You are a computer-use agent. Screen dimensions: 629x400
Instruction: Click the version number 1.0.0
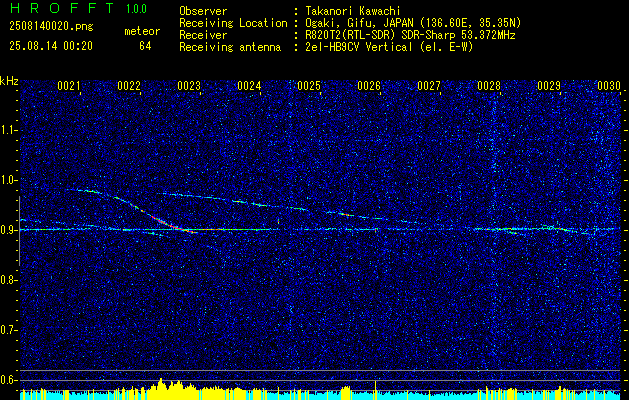click(x=136, y=9)
